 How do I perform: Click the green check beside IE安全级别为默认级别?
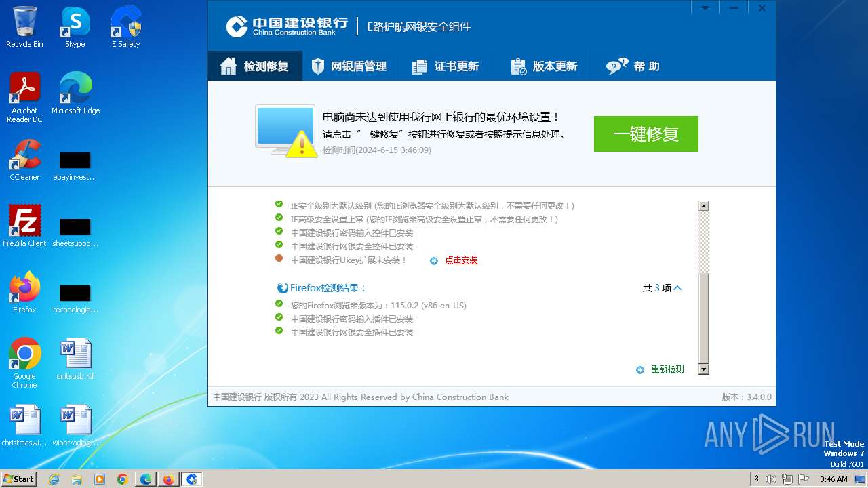[279, 204]
